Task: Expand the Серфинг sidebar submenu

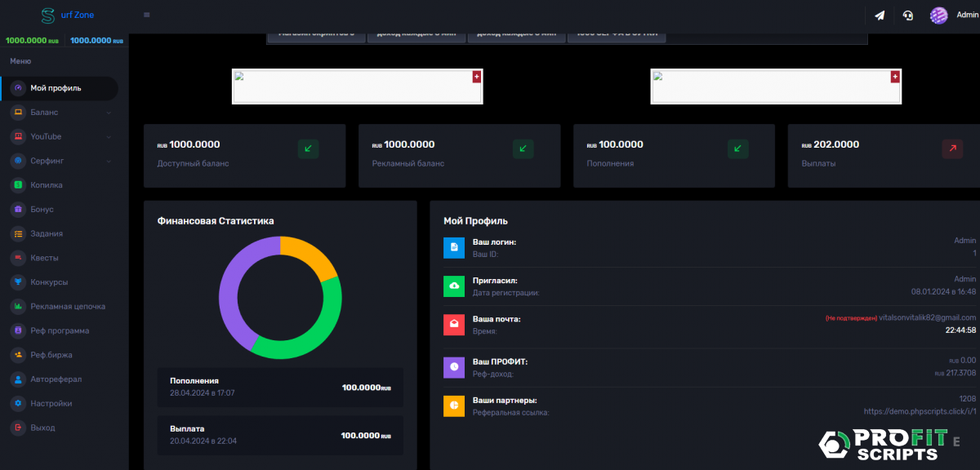Action: [109, 161]
